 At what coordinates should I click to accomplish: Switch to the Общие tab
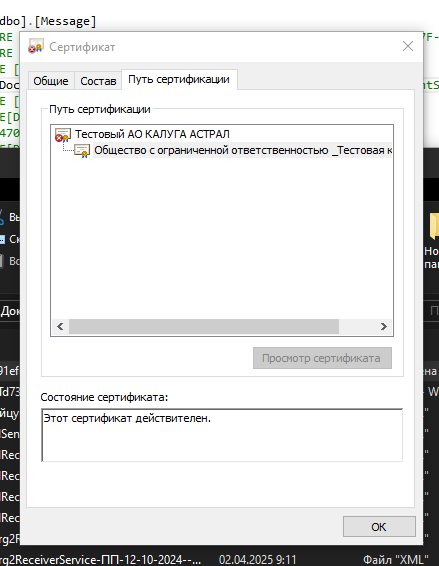click(51, 81)
